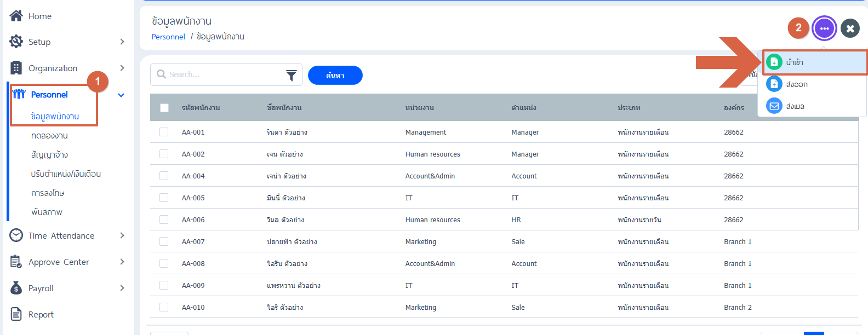
Task: Expand the Organization menu chevron
Action: point(122,68)
